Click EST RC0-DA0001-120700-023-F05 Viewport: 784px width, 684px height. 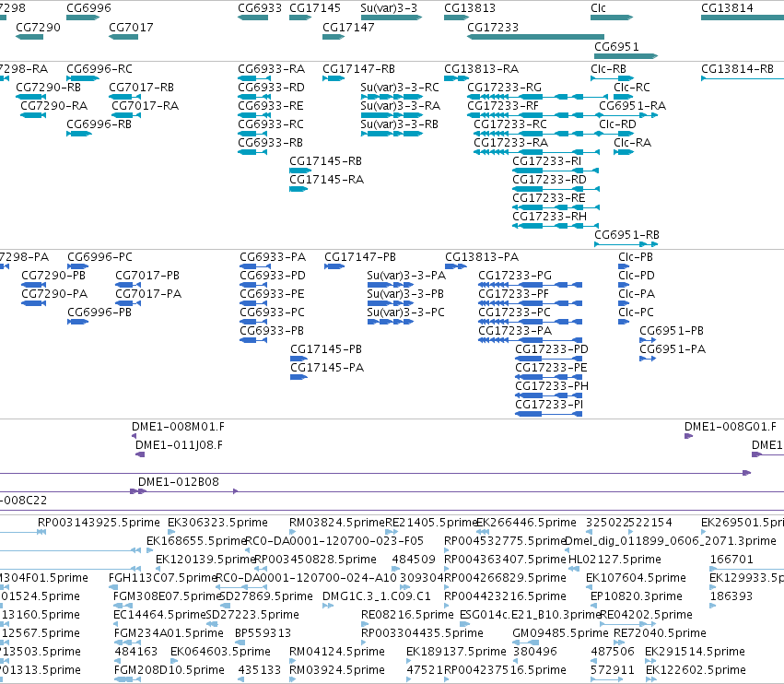pyautogui.click(x=334, y=541)
